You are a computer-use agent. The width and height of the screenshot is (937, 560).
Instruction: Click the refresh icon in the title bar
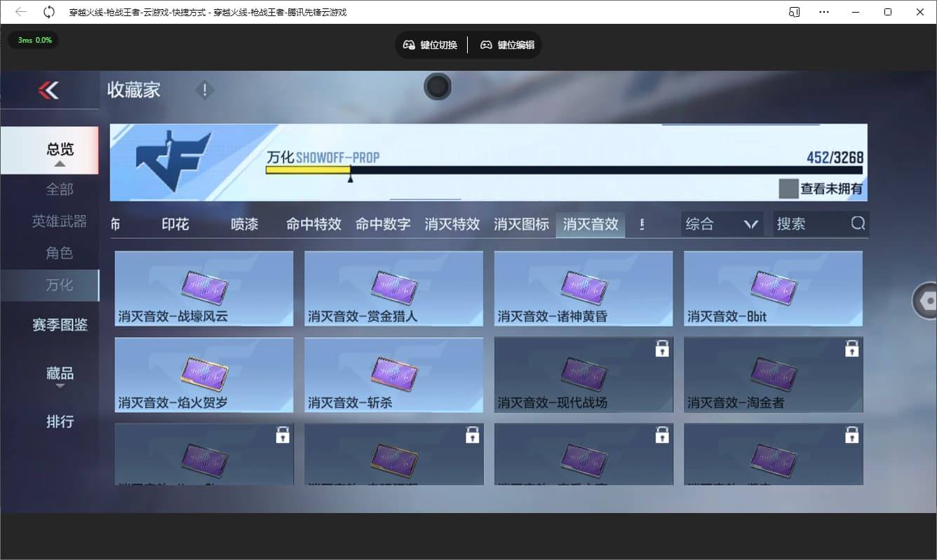tap(48, 12)
